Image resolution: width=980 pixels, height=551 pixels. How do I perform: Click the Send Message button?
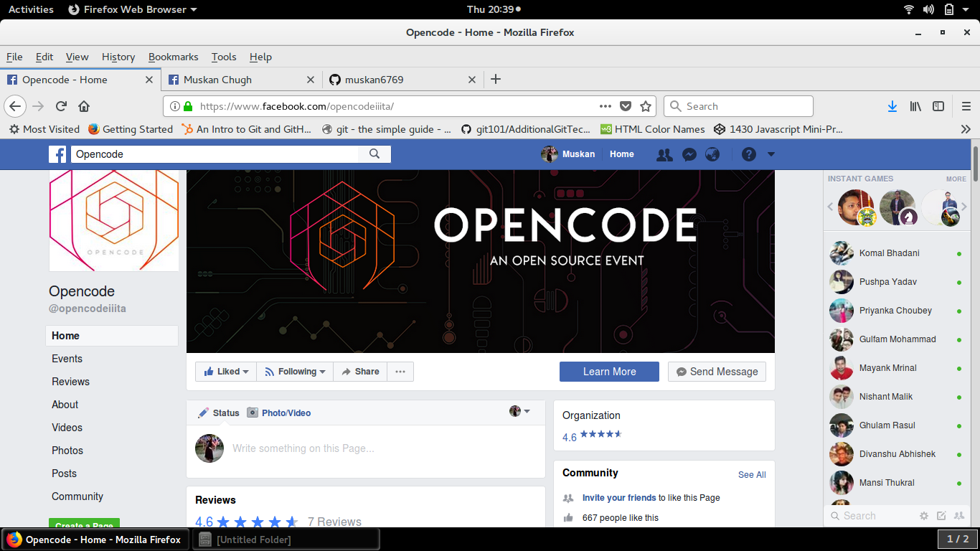[x=717, y=371]
